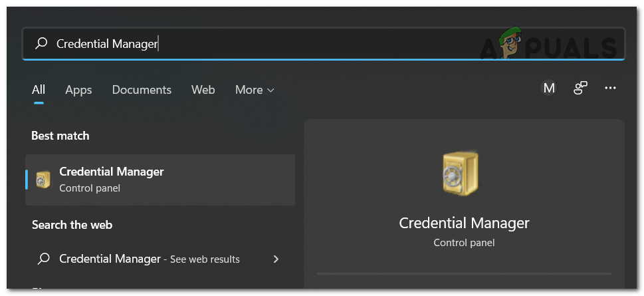Click the magnifier icon in the search box
Image resolution: width=644 pixels, height=296 pixels.
coord(41,44)
